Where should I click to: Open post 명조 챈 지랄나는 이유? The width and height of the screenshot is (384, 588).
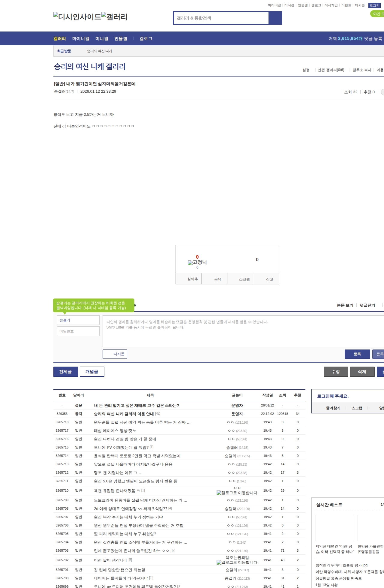117,473
